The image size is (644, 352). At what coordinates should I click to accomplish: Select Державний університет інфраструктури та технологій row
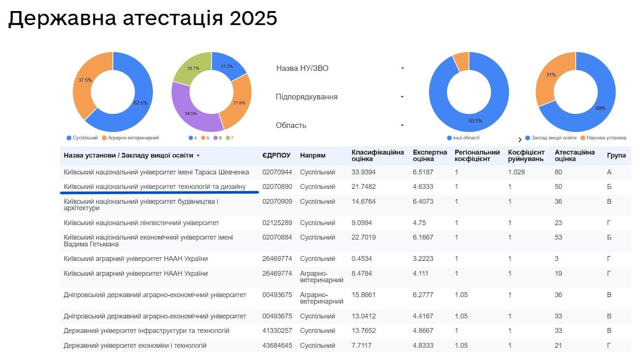(345, 331)
